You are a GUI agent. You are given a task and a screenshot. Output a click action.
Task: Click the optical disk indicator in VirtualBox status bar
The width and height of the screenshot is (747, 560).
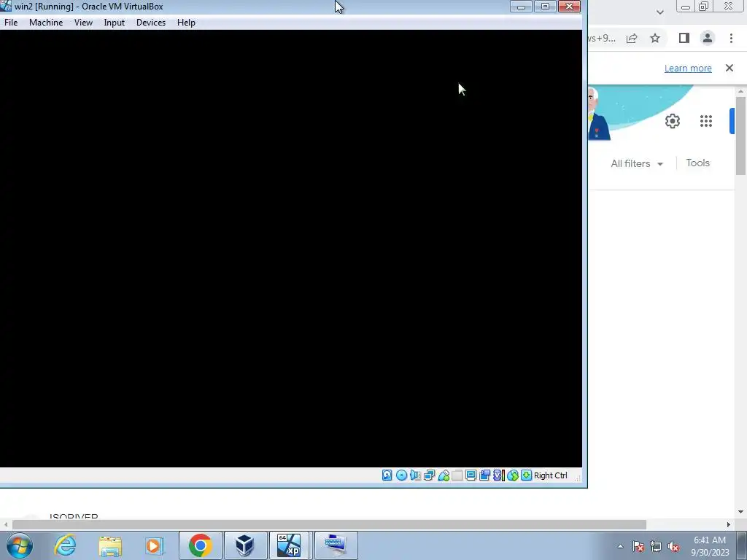402,475
